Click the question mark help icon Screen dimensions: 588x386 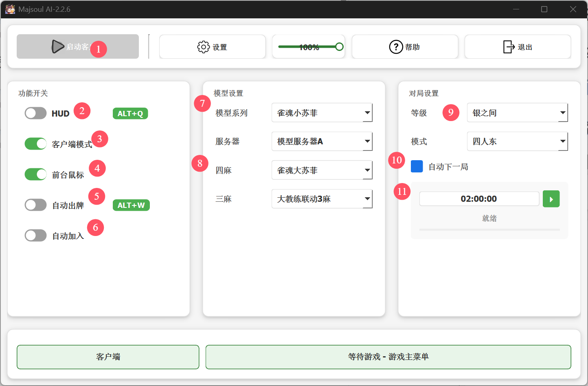coord(396,47)
